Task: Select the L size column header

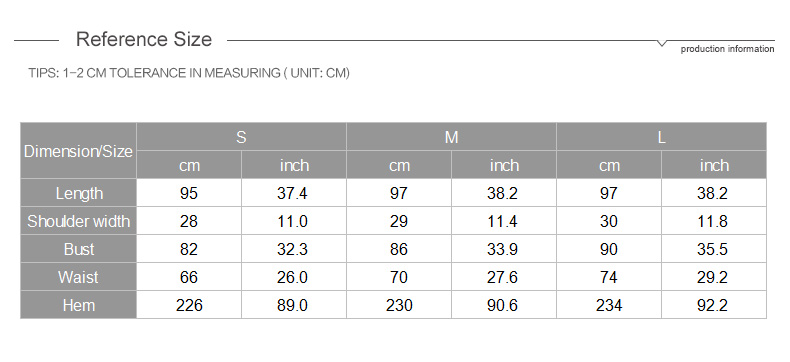Action: pyautogui.click(x=662, y=136)
